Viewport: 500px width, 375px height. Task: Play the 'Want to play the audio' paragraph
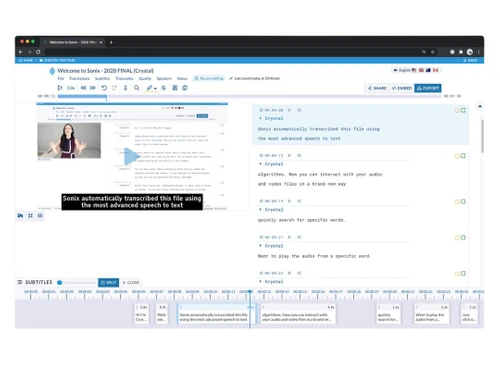[290, 237]
